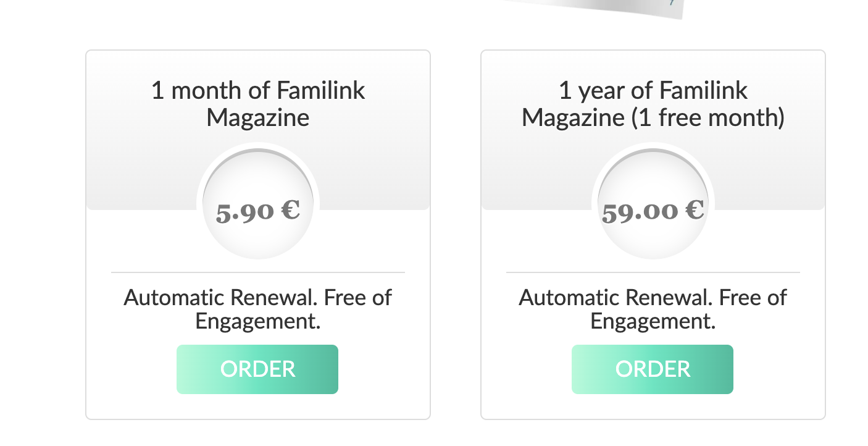
Task: Click the divider line in the monthly card
Action: pos(258,272)
